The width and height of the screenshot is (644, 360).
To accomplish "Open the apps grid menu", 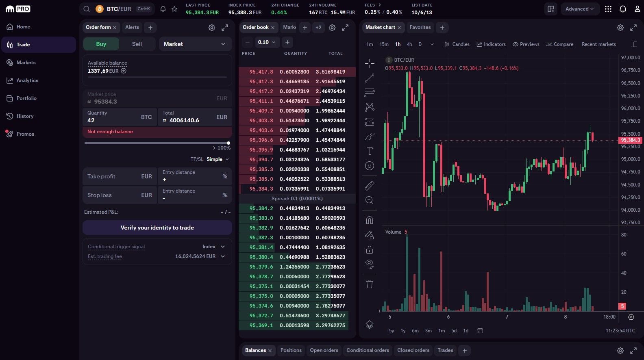I will 608,9.
